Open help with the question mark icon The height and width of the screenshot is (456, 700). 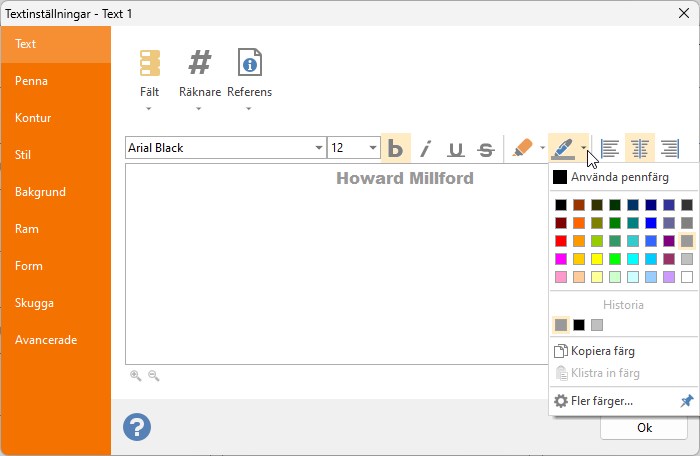pyautogui.click(x=137, y=427)
